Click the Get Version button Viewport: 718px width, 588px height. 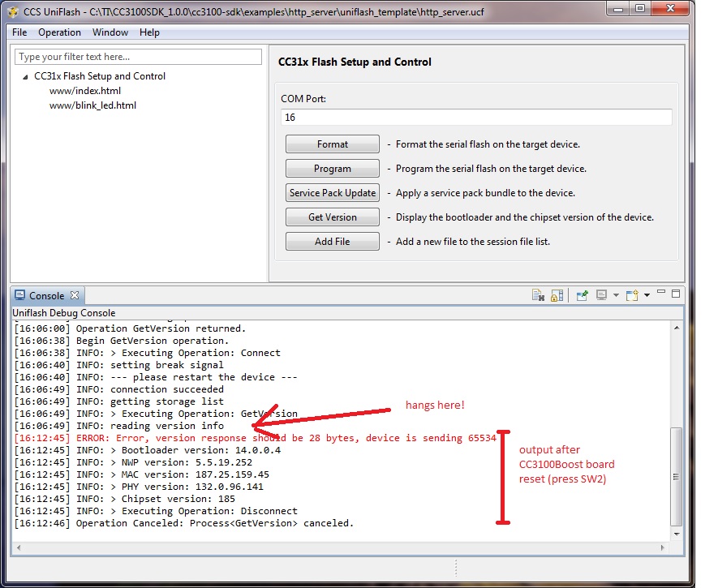coord(333,217)
